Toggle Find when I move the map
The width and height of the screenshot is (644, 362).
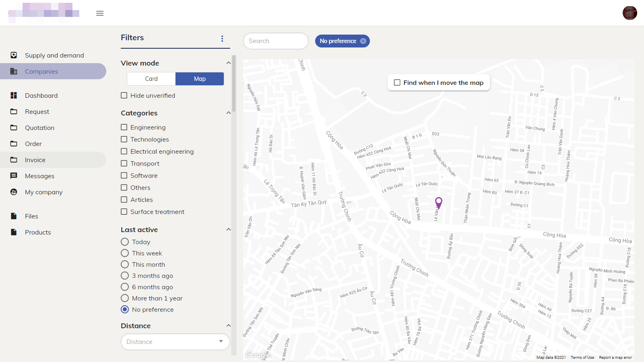coord(397,82)
